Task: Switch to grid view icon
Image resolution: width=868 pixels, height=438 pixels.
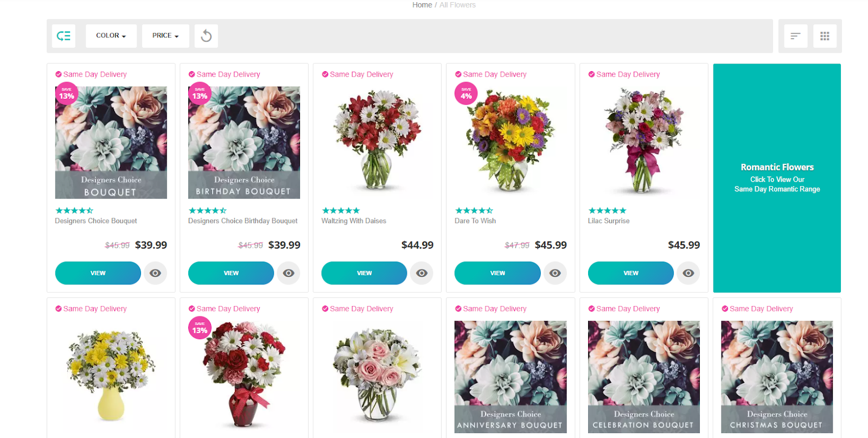Action: pyautogui.click(x=825, y=36)
